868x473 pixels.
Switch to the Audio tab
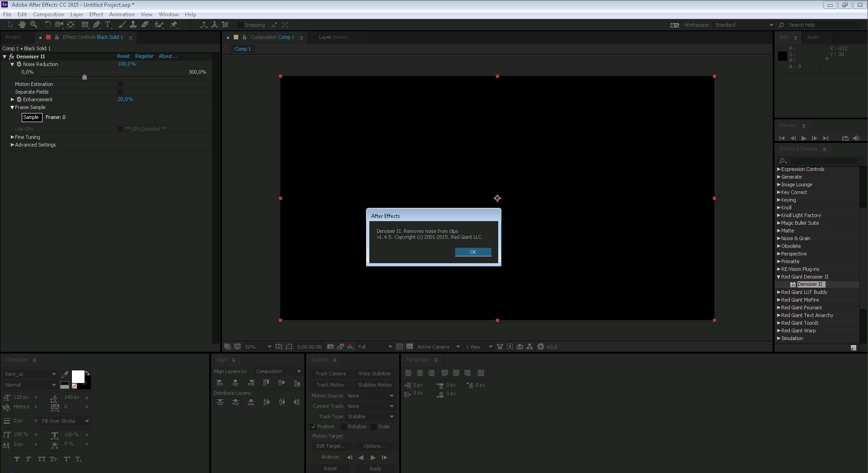[813, 37]
